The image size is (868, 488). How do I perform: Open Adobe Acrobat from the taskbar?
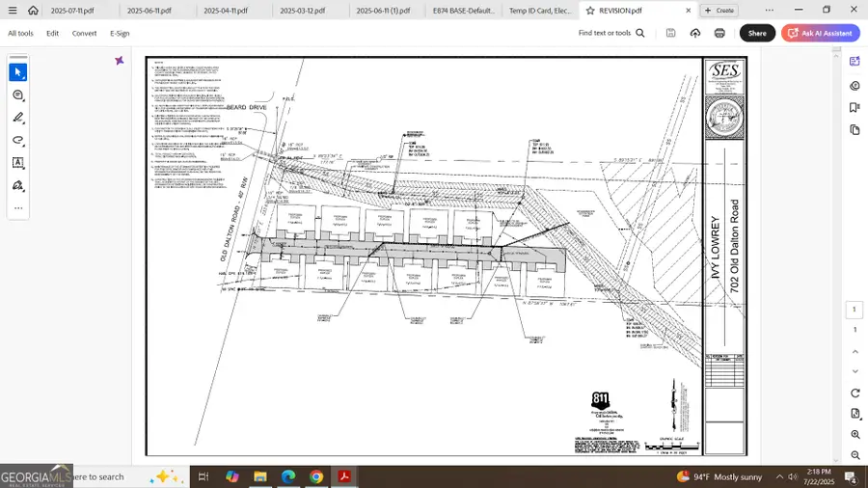344,476
